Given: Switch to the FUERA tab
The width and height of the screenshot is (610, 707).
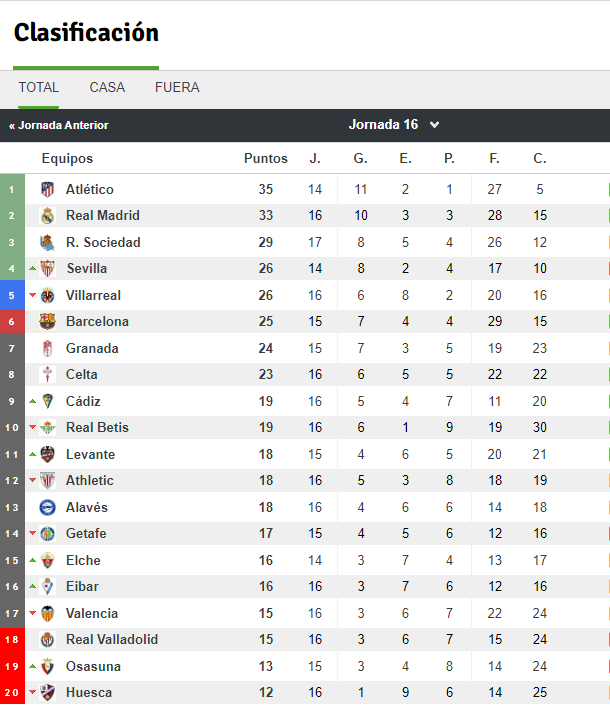Looking at the screenshot, I should [x=177, y=87].
